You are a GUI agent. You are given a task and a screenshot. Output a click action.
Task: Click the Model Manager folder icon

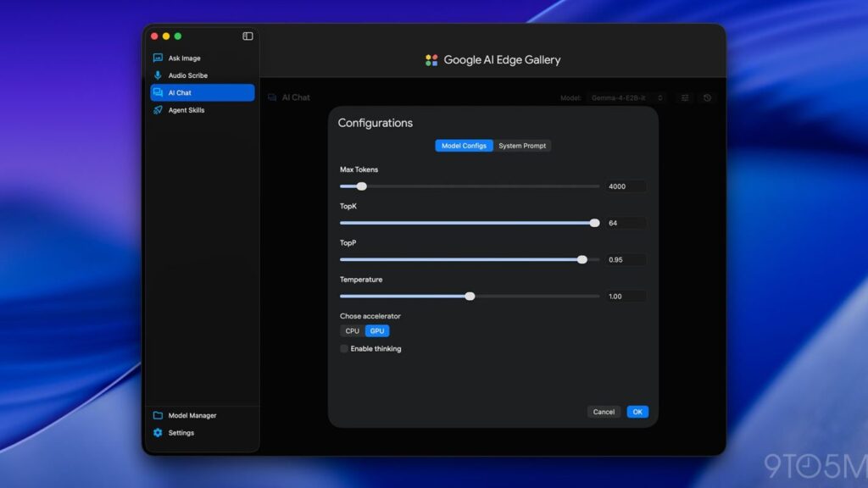(158, 415)
